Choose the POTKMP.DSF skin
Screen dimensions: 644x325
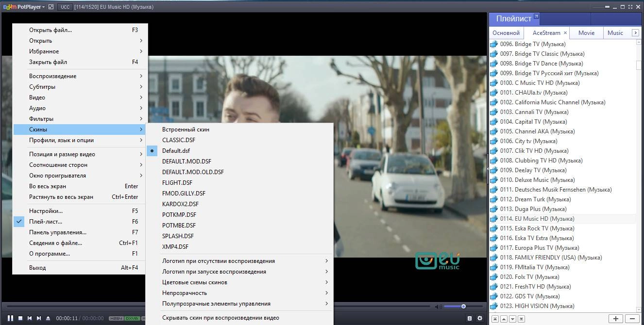point(240,215)
